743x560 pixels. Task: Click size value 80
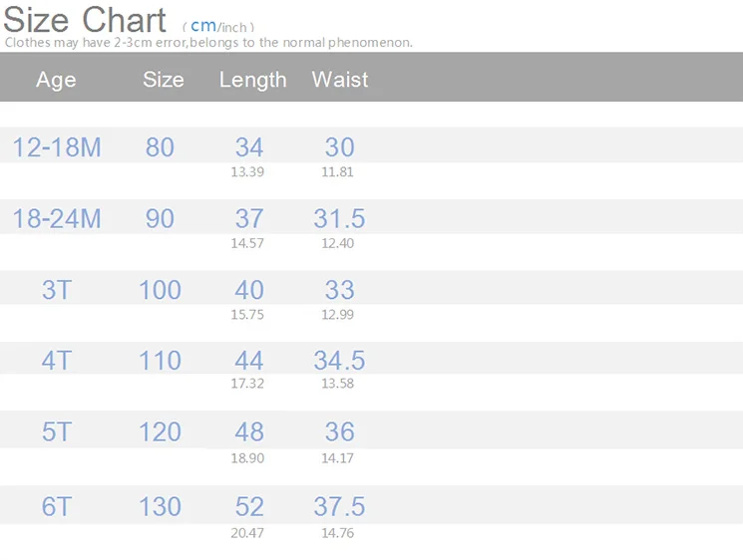[x=160, y=147]
